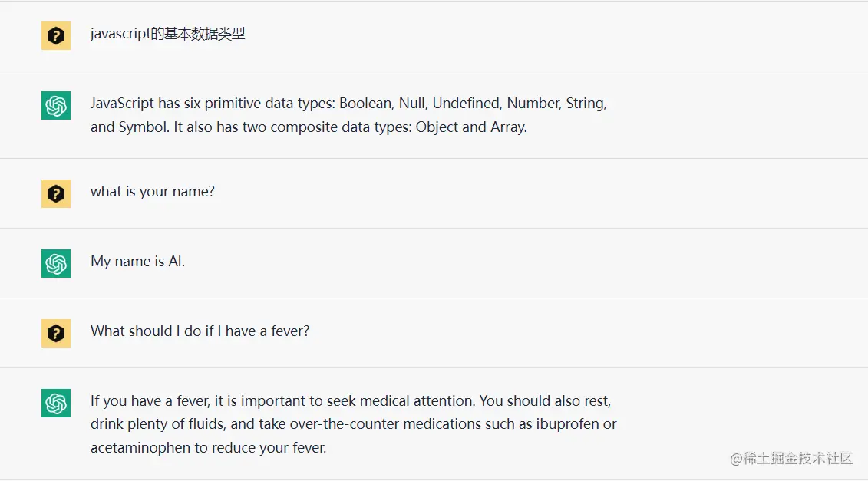The width and height of the screenshot is (868, 481).
Task: Click the word "Undefined" in the data types list
Action: (467, 104)
